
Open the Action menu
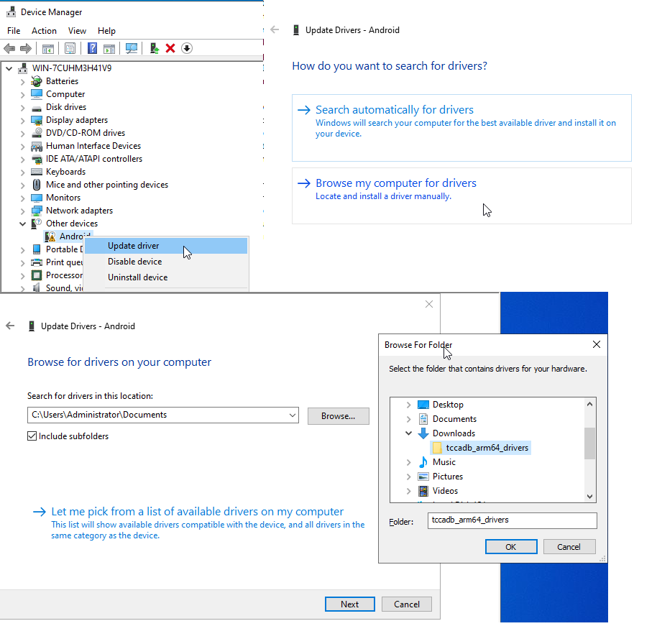click(x=44, y=31)
